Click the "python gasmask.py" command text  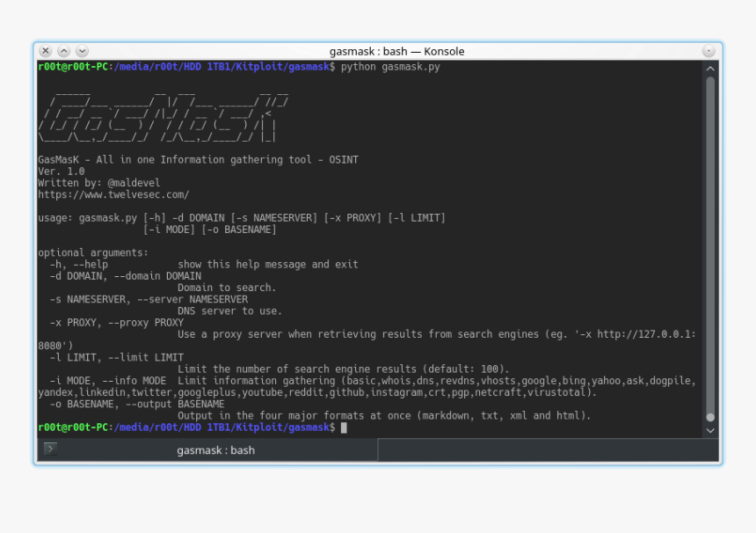click(x=390, y=67)
